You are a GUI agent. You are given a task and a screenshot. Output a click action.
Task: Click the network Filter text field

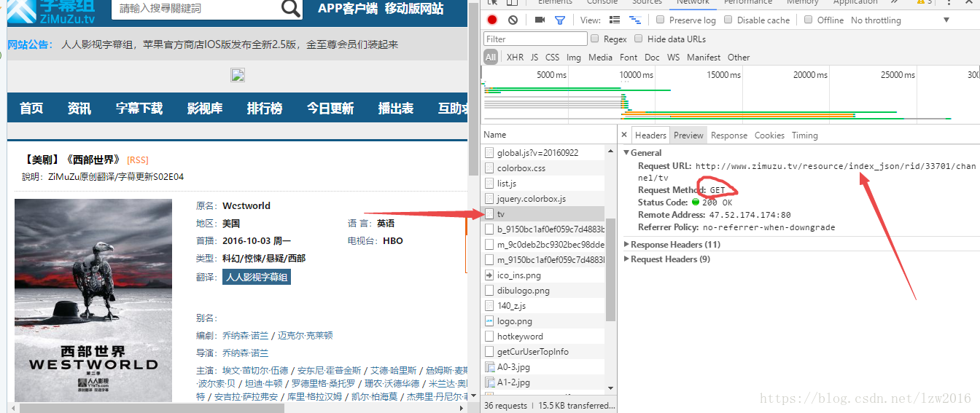tap(535, 39)
